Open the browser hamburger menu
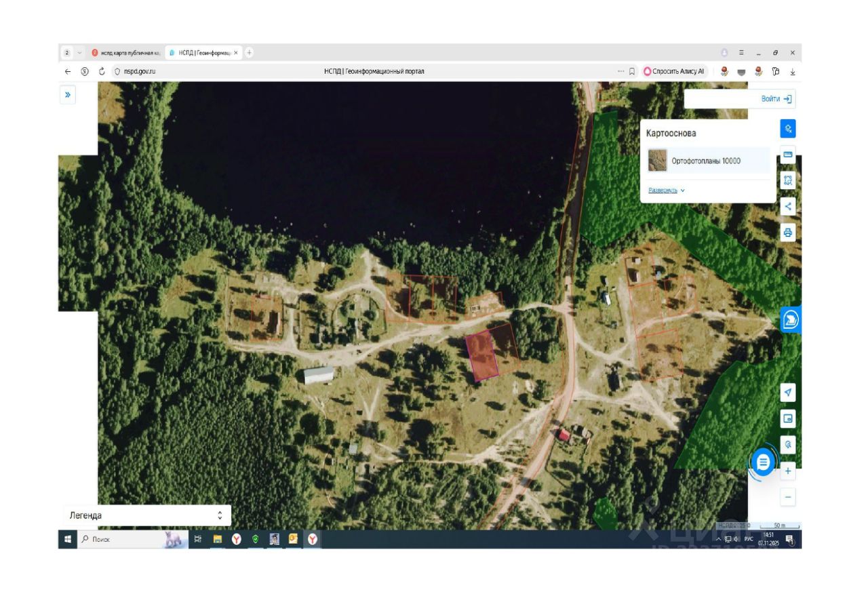 coord(741,52)
